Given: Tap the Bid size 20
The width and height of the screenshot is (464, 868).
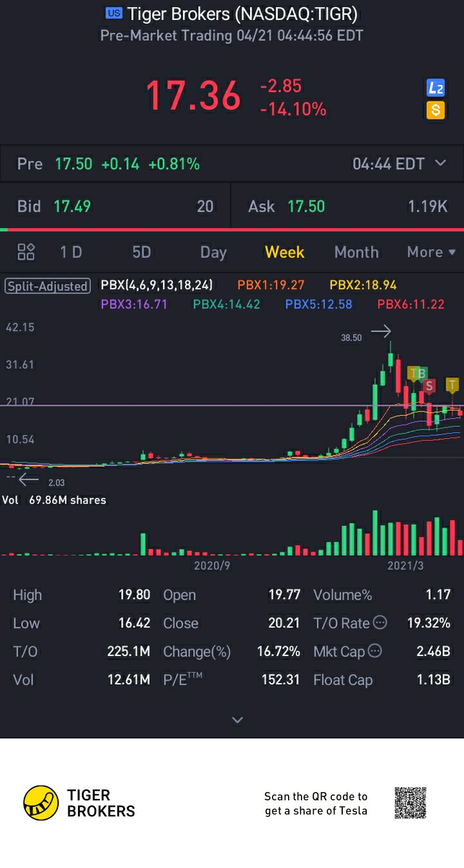Looking at the screenshot, I should 205,206.
